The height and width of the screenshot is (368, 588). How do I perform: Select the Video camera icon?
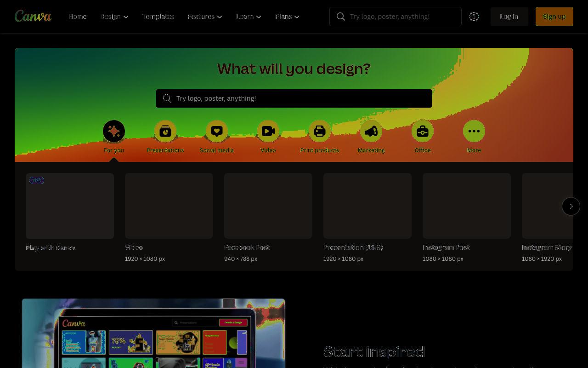[268, 131]
